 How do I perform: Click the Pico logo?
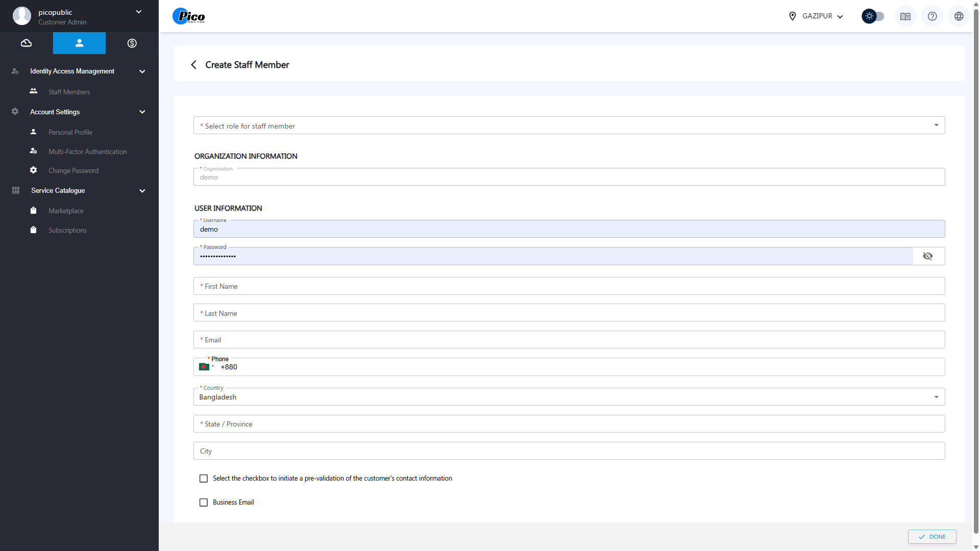(x=189, y=16)
